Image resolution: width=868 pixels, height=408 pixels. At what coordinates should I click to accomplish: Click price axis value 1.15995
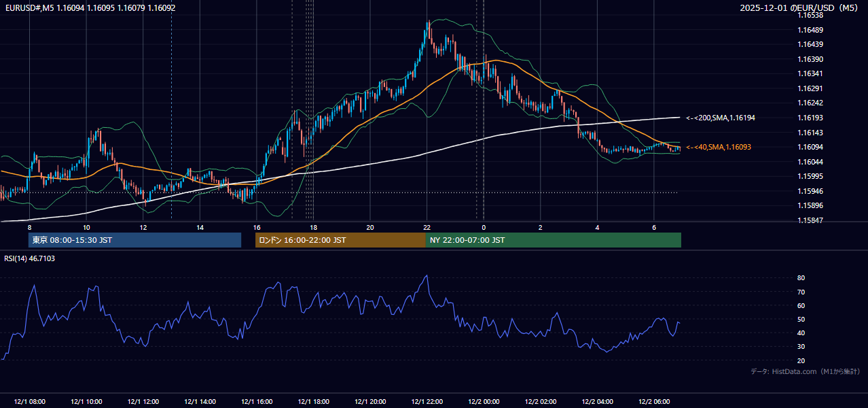tap(810, 176)
